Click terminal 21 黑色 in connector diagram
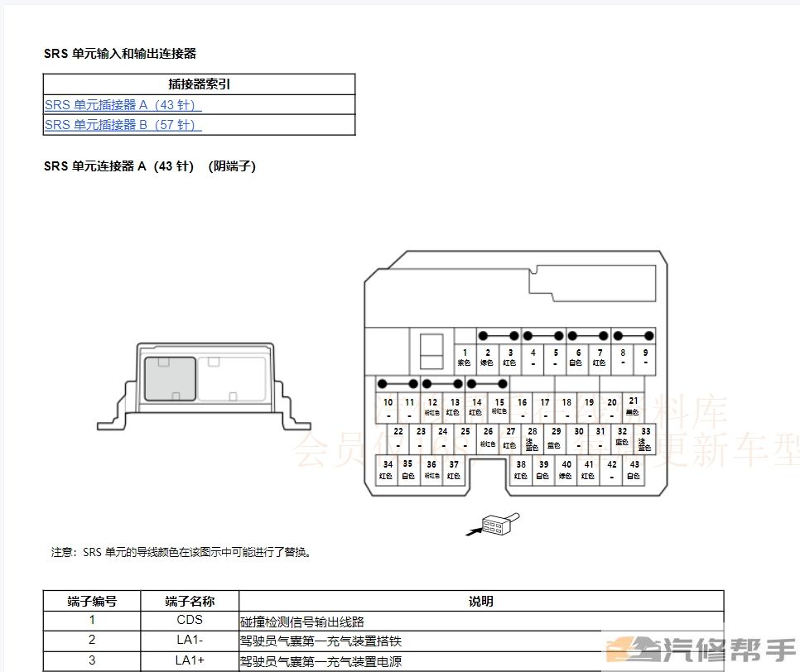 634,407
